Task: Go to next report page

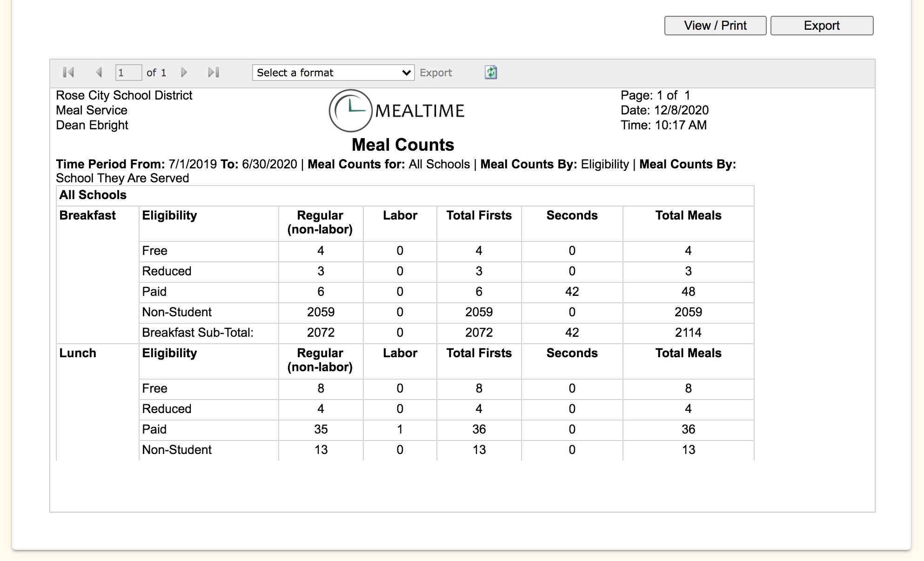Action: tap(184, 73)
